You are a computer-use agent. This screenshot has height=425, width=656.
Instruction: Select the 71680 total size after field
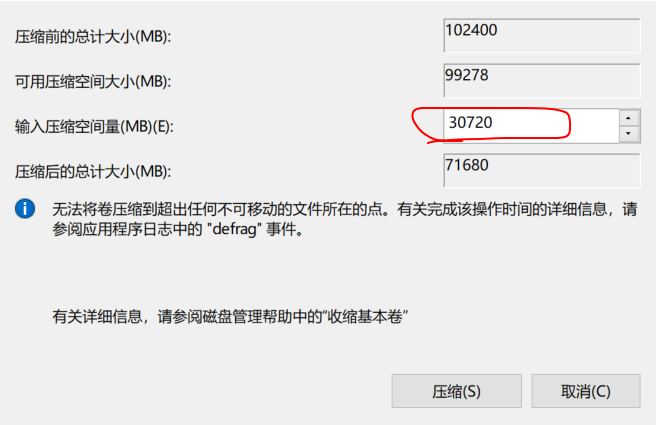[542, 170]
